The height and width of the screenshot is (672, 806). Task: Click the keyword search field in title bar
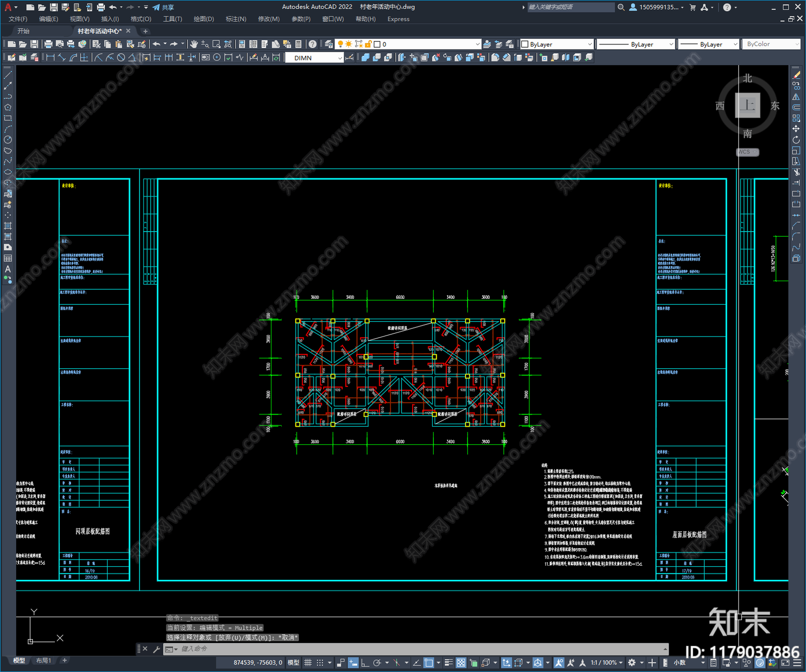point(570,7)
